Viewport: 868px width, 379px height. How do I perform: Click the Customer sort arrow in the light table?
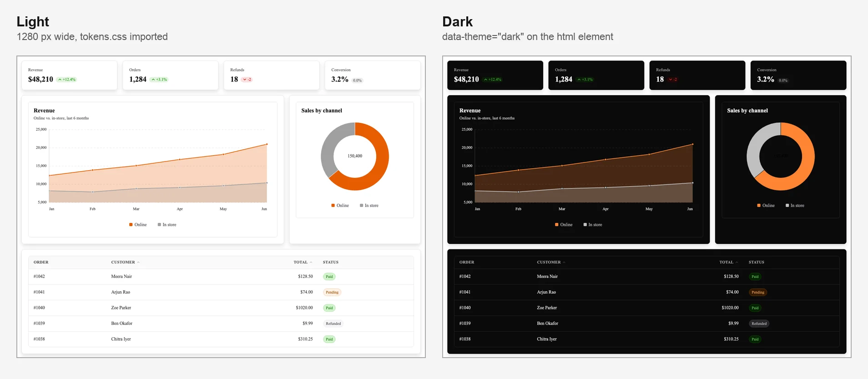click(x=138, y=263)
